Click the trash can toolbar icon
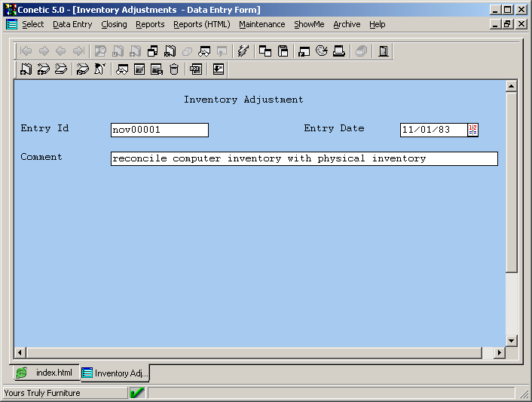532x402 pixels. [175, 69]
